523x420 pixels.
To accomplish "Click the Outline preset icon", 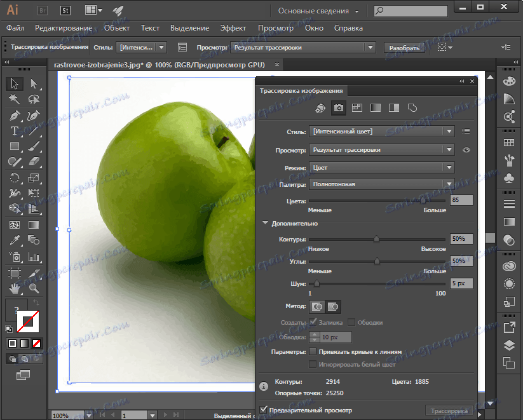I will pos(412,108).
